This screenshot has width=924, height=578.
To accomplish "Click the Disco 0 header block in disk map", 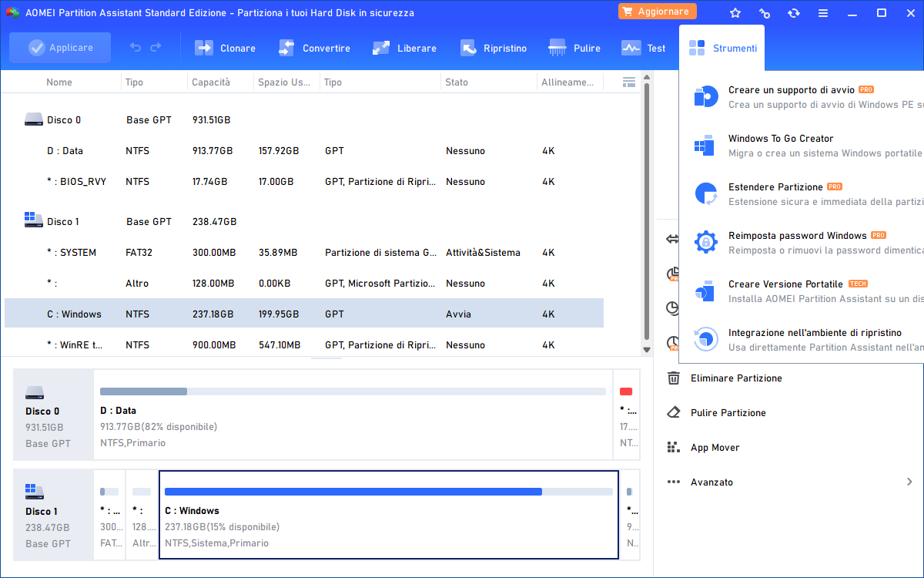I will click(53, 415).
